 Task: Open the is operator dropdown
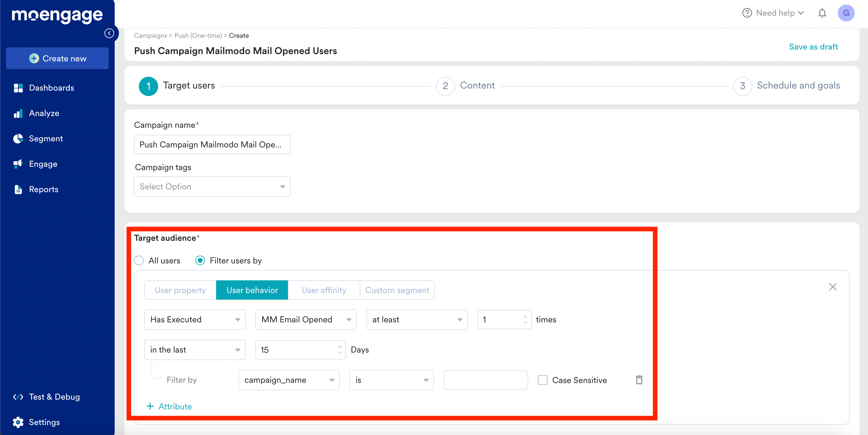391,380
